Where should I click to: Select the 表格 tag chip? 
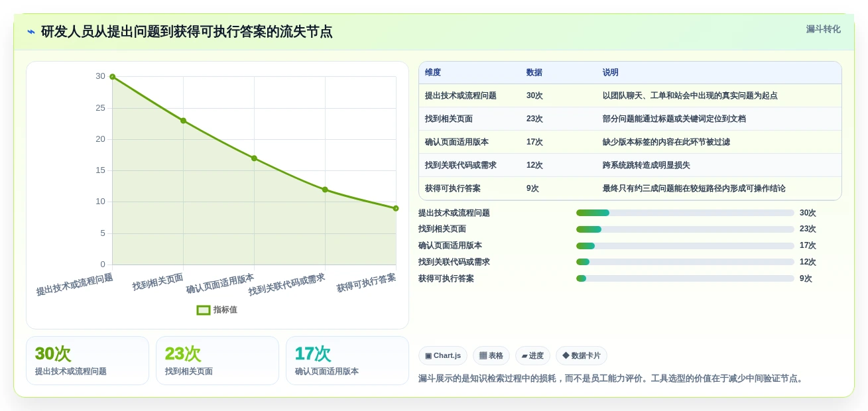[x=491, y=355]
